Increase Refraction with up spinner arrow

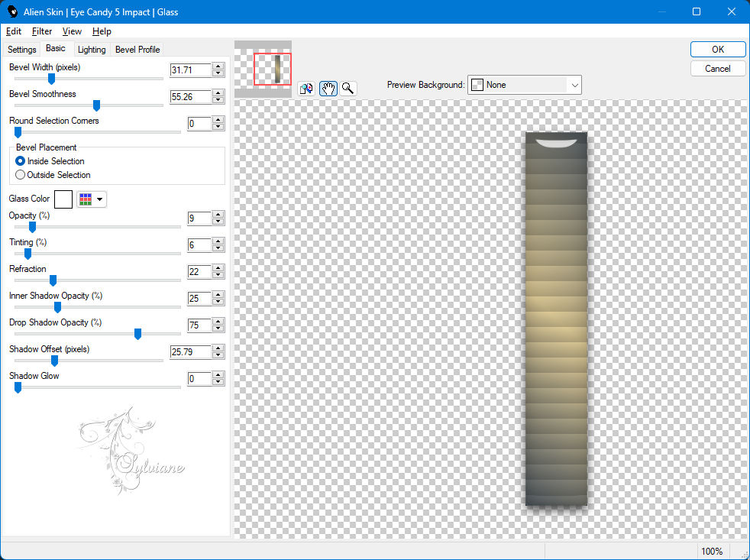pyautogui.click(x=218, y=268)
